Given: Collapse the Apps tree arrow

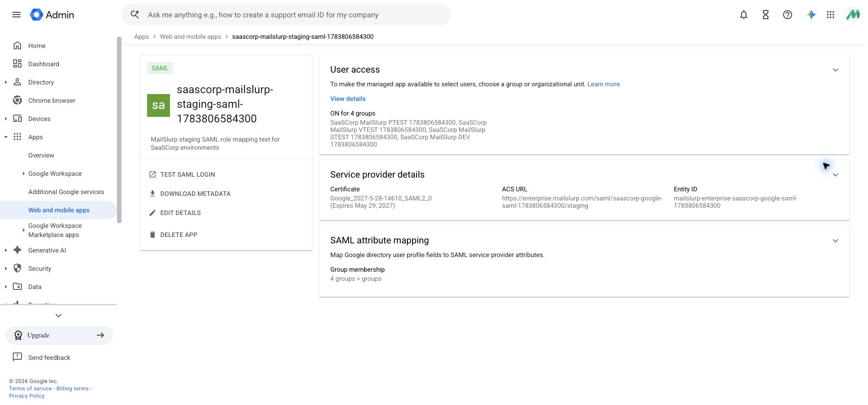Looking at the screenshot, I should (x=5, y=137).
